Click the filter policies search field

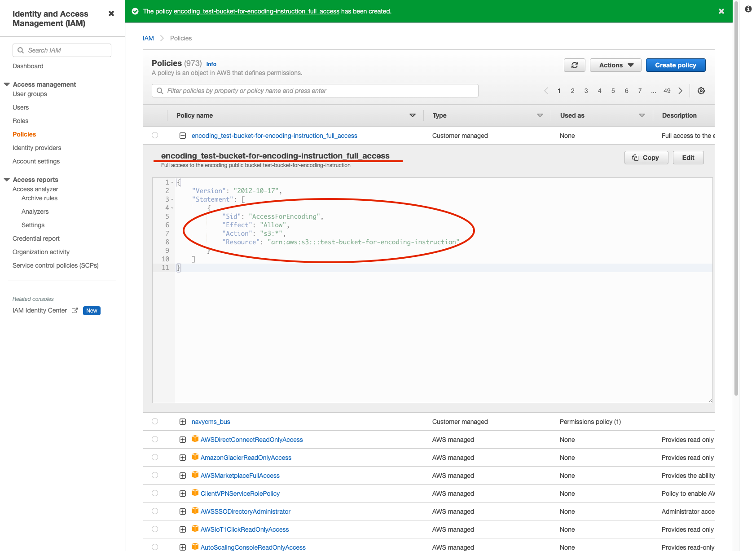click(314, 91)
